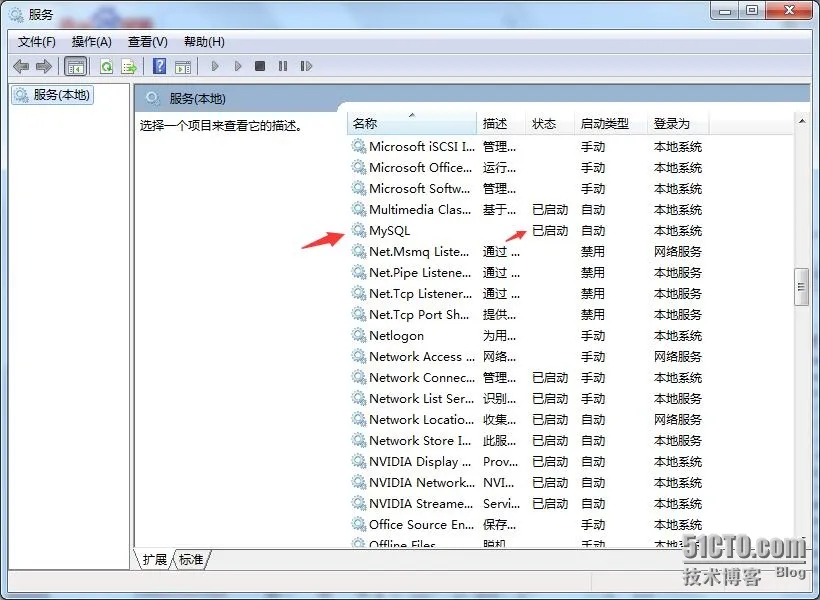This screenshot has width=820, height=600.
Task: Click the Restart Service toolbar icon
Action: (307, 66)
